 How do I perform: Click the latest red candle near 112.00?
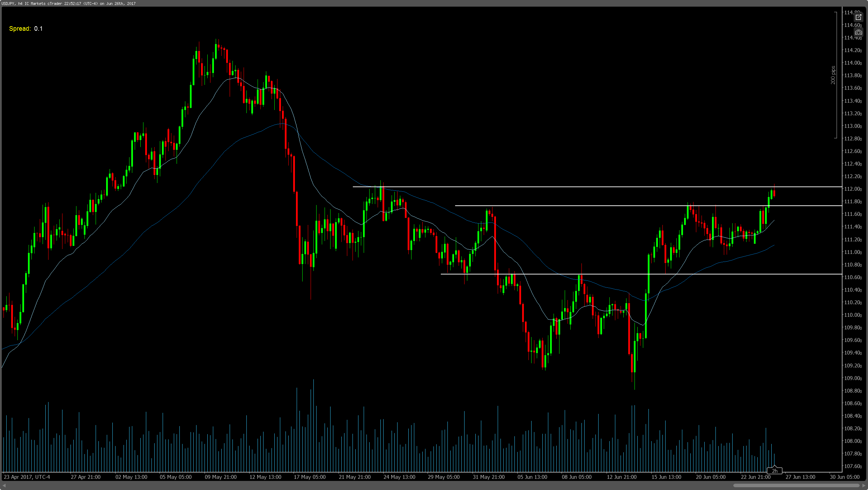pos(774,193)
